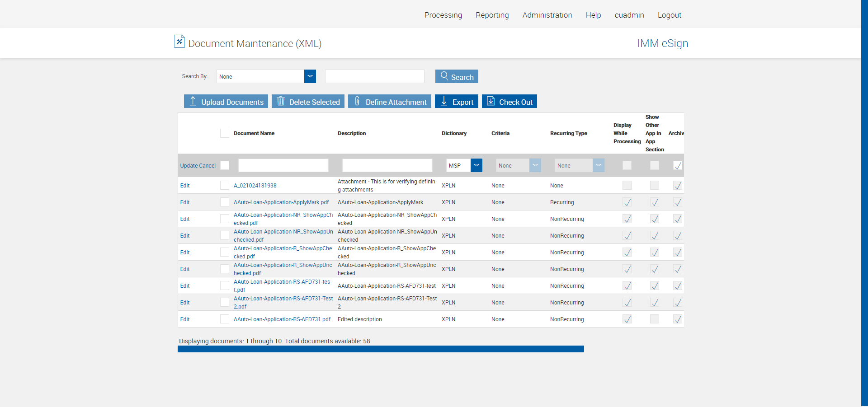
Task: Open AAuto-Loan-Application-RS-AFD731.pdf document link
Action: (x=282, y=319)
